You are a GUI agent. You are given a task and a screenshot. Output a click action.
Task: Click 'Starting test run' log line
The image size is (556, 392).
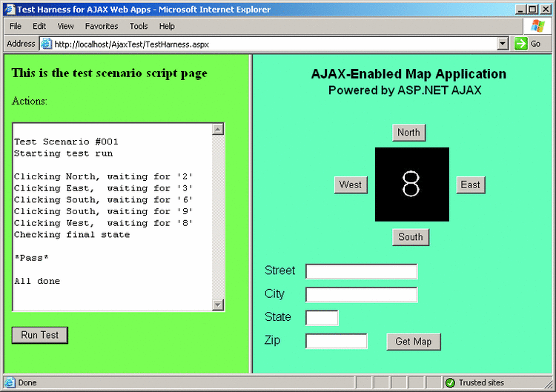(64, 153)
